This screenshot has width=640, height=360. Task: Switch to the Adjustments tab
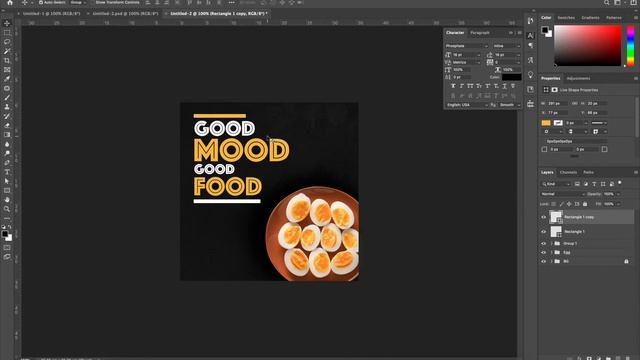pos(578,78)
